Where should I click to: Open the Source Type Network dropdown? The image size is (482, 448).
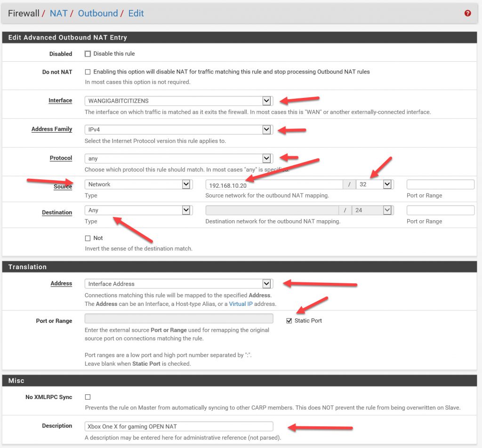(x=138, y=184)
